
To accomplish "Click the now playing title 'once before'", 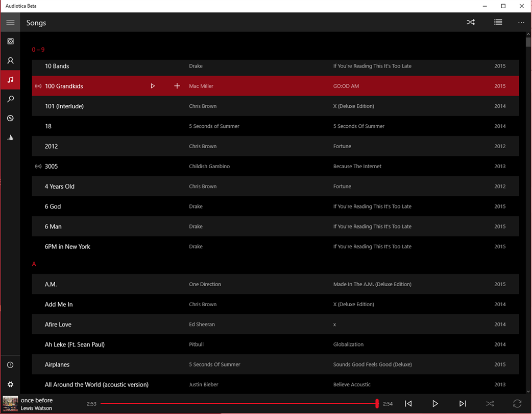I will [37, 400].
